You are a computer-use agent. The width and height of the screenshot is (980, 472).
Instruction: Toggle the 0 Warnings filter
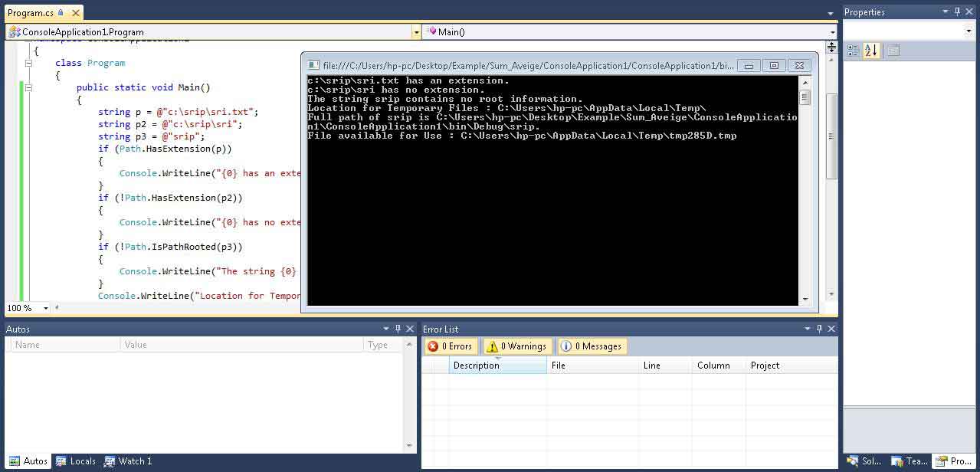click(x=516, y=346)
